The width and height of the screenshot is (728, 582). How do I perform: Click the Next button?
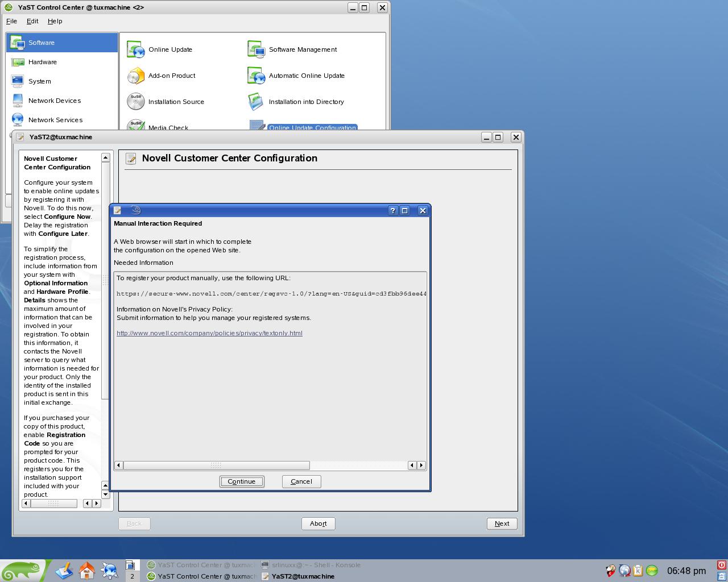(502, 523)
